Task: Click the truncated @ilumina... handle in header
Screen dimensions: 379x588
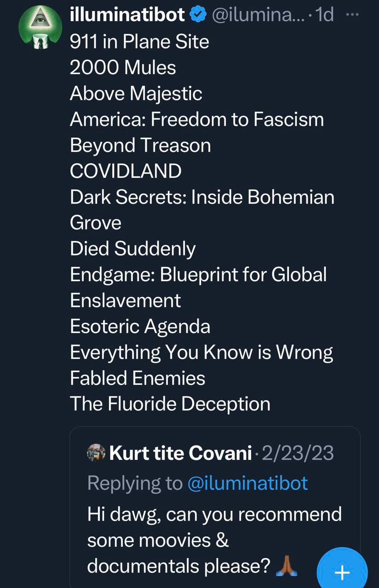Action: pyautogui.click(x=256, y=16)
